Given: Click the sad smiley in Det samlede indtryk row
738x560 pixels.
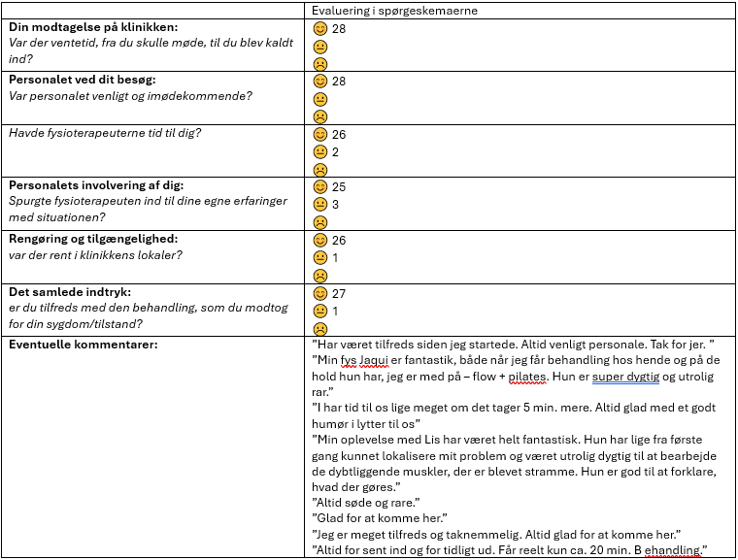Looking at the screenshot, I should tap(319, 328).
